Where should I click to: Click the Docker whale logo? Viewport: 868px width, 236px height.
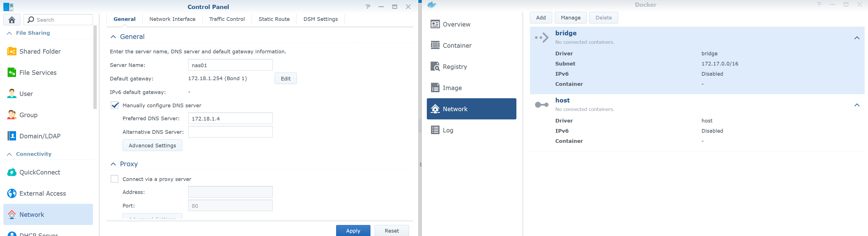pos(432,5)
